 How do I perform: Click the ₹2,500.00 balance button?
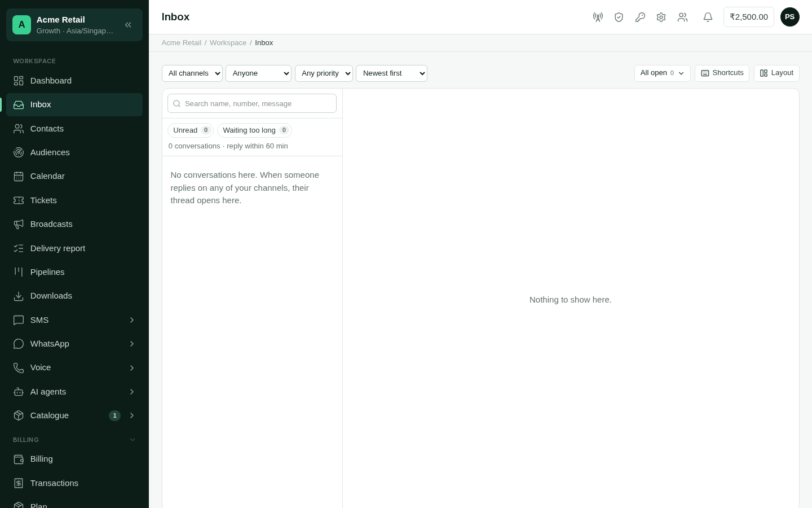tap(749, 17)
